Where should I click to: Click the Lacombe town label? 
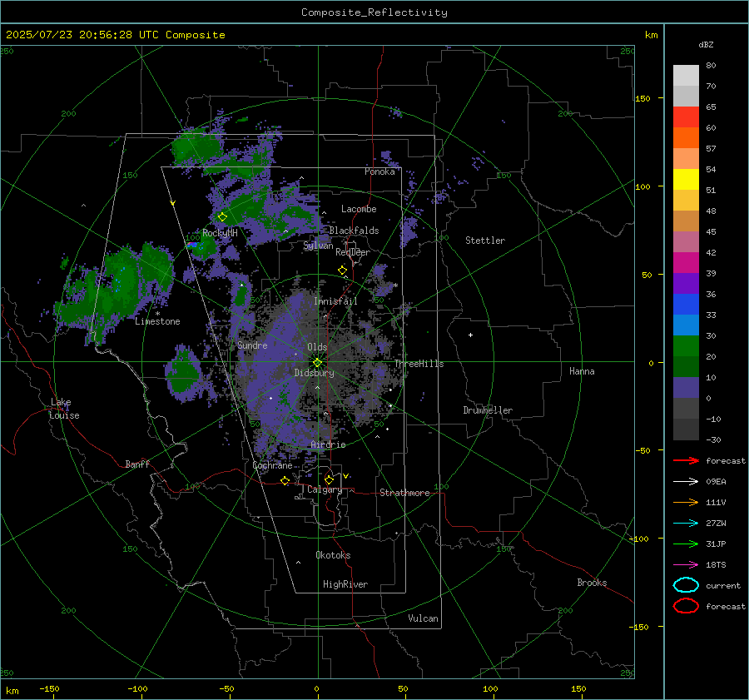(359, 209)
